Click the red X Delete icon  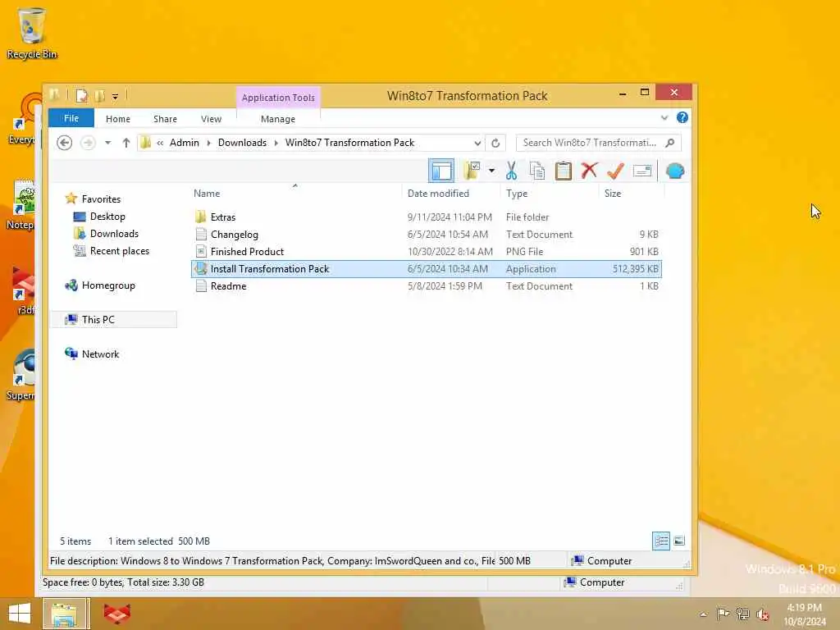(x=589, y=171)
